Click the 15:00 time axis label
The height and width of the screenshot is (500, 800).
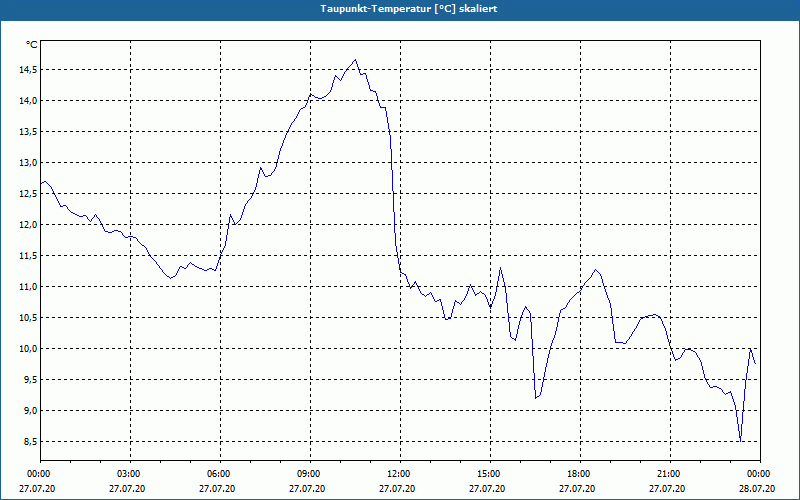click(490, 474)
